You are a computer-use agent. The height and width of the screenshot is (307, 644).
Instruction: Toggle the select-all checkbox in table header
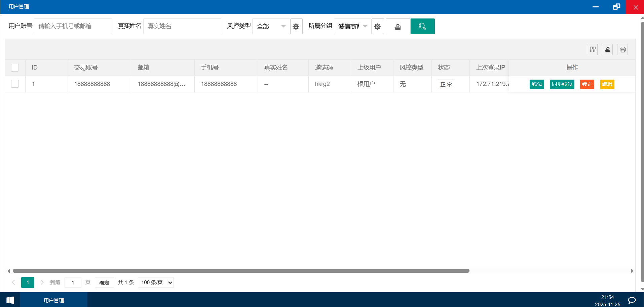(x=15, y=68)
